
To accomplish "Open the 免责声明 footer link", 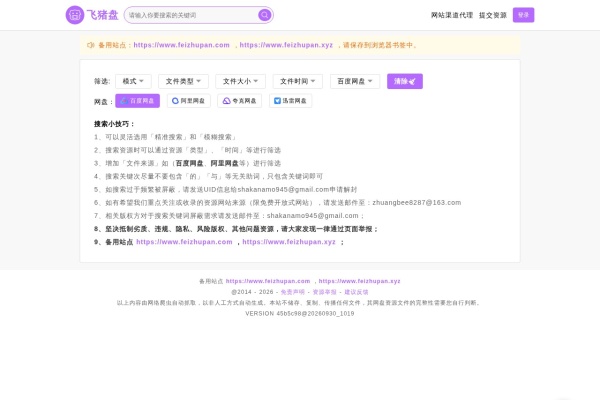I will (x=292, y=292).
